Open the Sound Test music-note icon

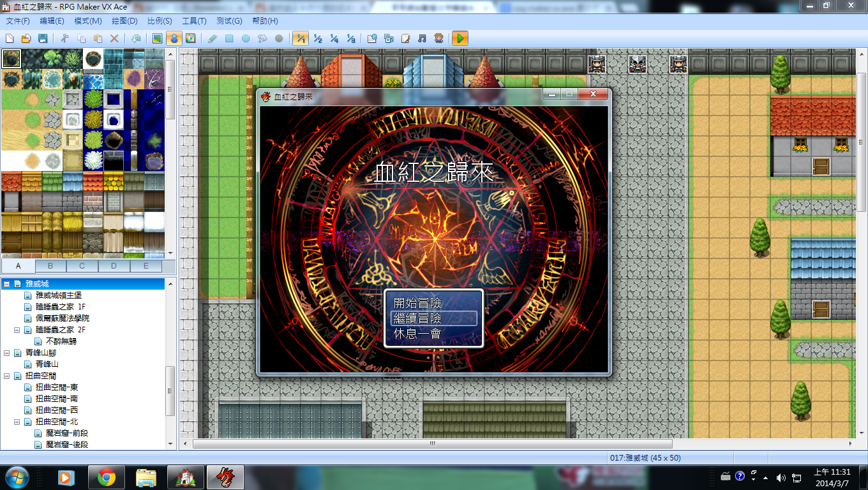pyautogui.click(x=422, y=38)
